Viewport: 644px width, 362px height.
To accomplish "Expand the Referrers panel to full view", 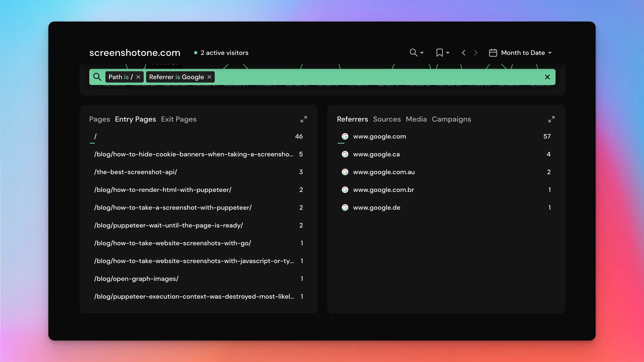I will (551, 119).
